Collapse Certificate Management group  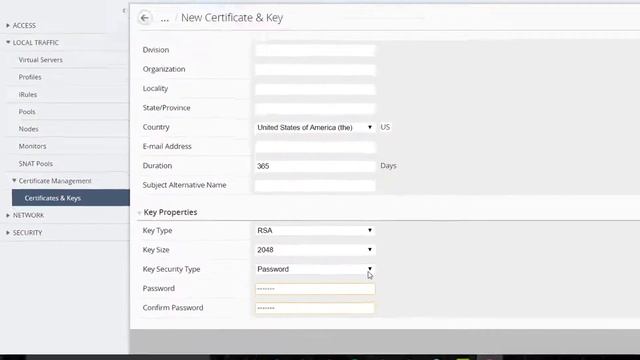pyautogui.click(x=52, y=180)
